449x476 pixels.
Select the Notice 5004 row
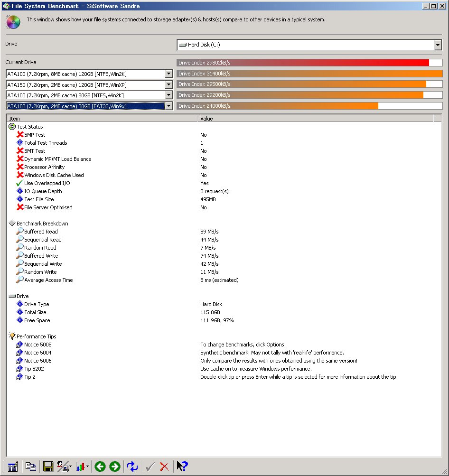click(x=224, y=353)
